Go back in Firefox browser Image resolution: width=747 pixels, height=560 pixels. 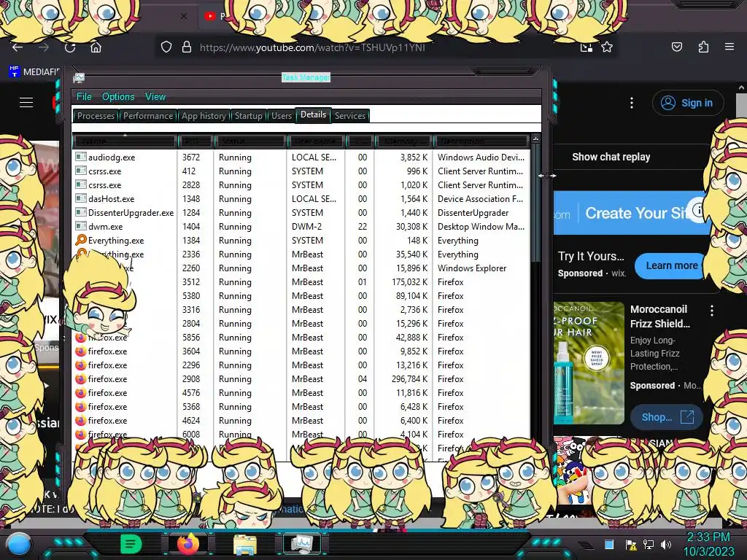[18, 47]
